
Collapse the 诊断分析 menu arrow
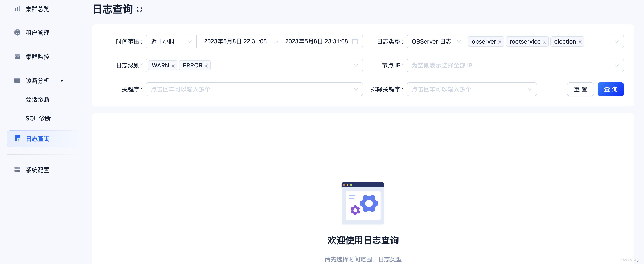click(62, 81)
